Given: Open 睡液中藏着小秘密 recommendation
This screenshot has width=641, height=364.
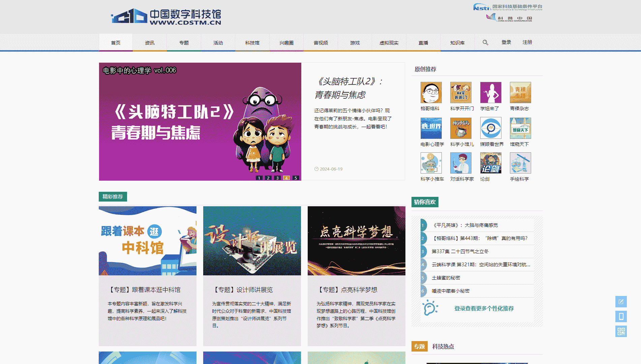Looking at the screenshot, I should [x=451, y=291].
